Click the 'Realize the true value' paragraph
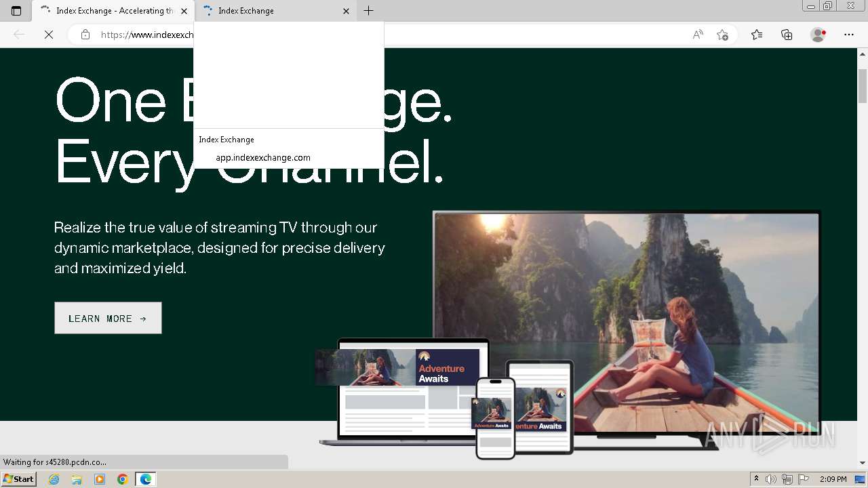 point(220,247)
